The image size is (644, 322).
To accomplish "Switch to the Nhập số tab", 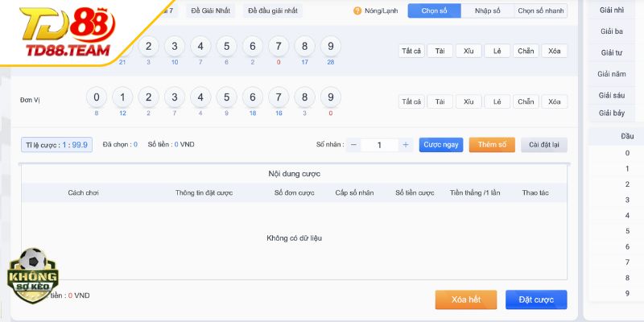I will pyautogui.click(x=486, y=10).
